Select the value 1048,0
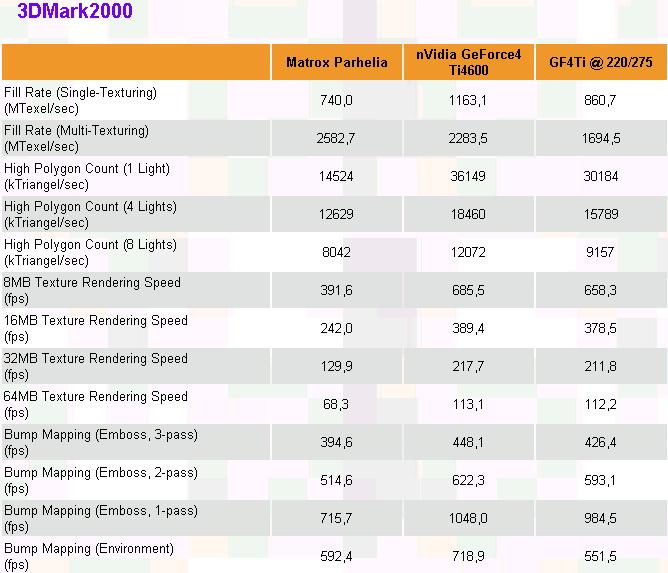This screenshot has width=668, height=573. 468,518
